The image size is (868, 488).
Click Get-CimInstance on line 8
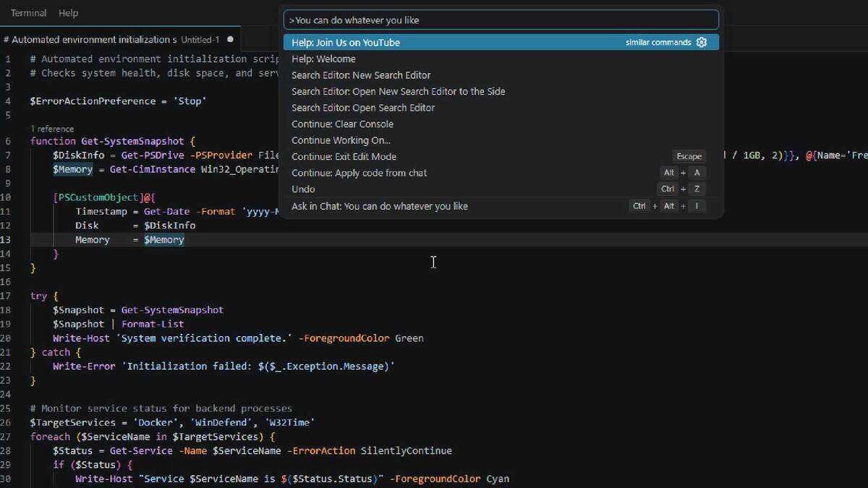[x=153, y=170]
